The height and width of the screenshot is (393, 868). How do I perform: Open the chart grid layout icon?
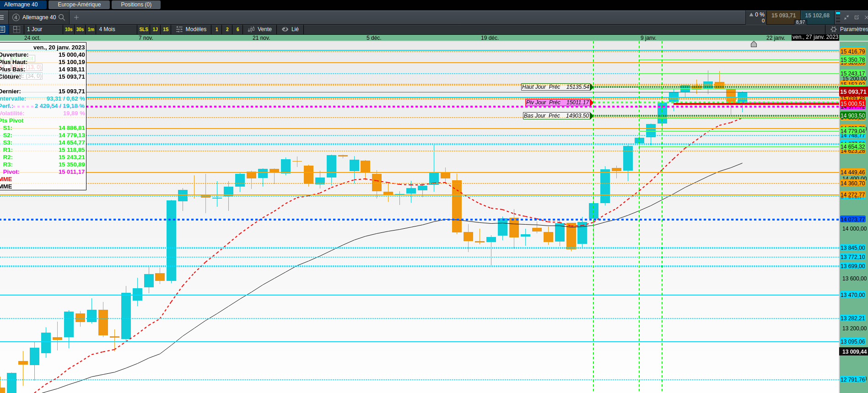click(16, 29)
